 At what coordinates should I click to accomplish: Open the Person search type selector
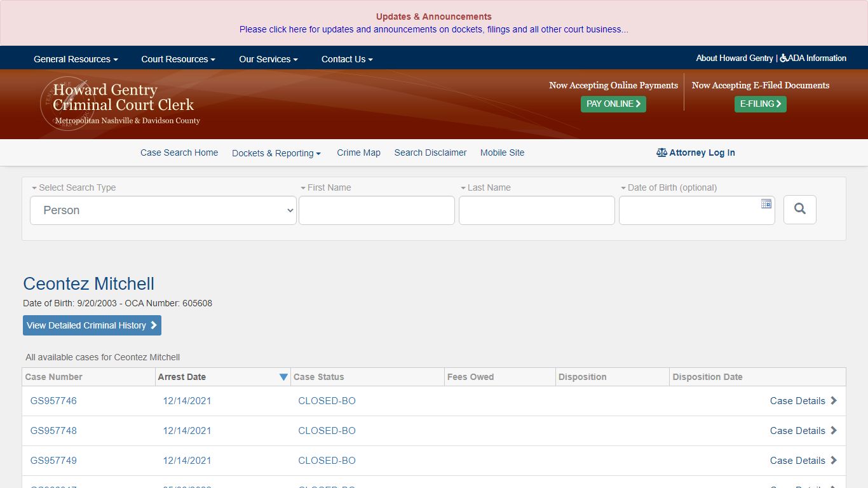163,210
